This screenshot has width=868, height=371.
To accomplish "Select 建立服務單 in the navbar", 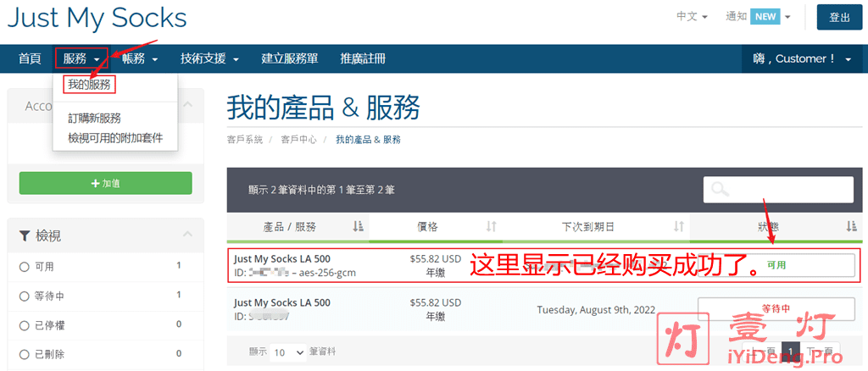I will (290, 58).
